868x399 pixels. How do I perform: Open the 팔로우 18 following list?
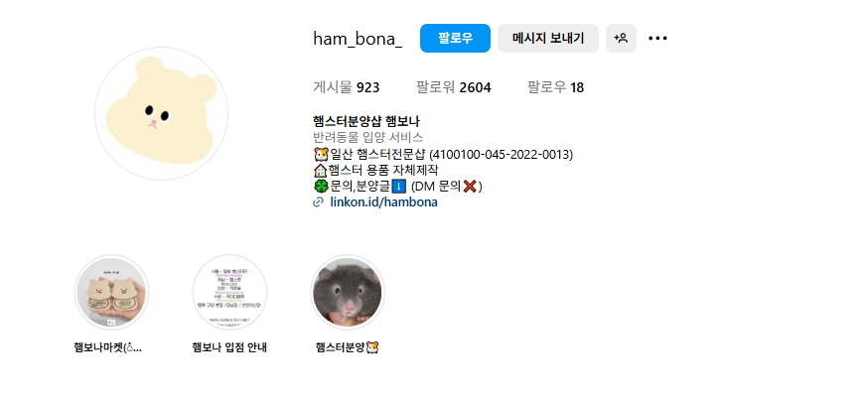tap(556, 87)
